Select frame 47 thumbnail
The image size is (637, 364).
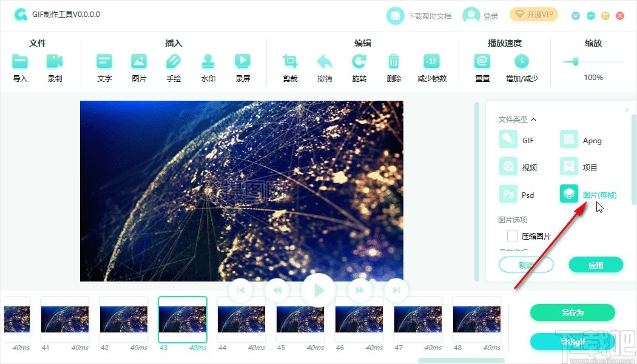pos(418,319)
